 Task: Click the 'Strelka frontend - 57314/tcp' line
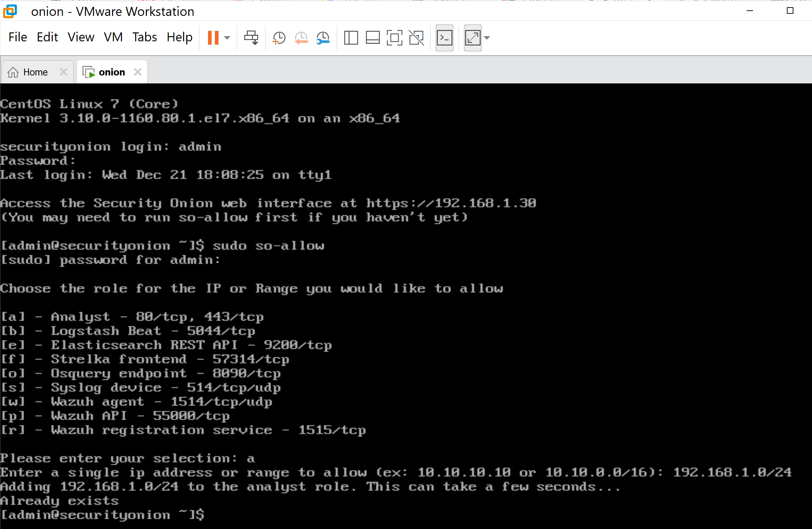click(x=145, y=359)
